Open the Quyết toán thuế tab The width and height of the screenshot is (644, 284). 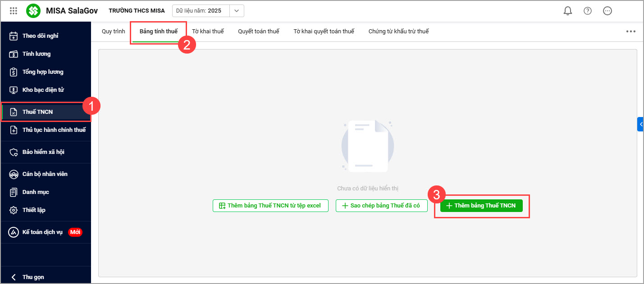click(259, 32)
